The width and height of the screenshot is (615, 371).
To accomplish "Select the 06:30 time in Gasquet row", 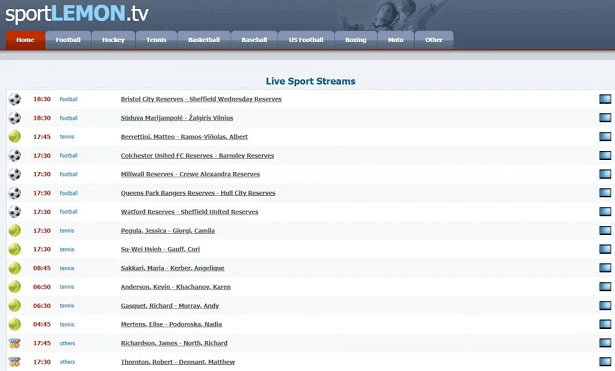I will pyautogui.click(x=42, y=306).
